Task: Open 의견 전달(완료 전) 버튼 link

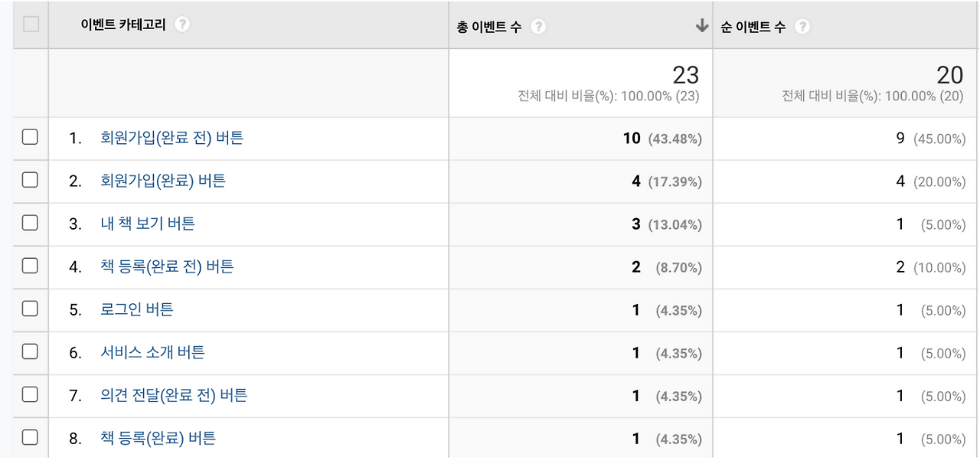Action: 174,395
